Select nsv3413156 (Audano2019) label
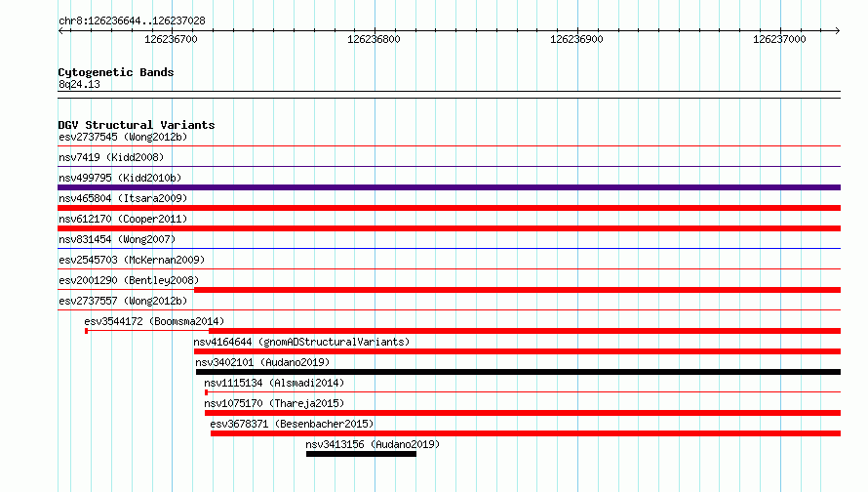 [373, 444]
